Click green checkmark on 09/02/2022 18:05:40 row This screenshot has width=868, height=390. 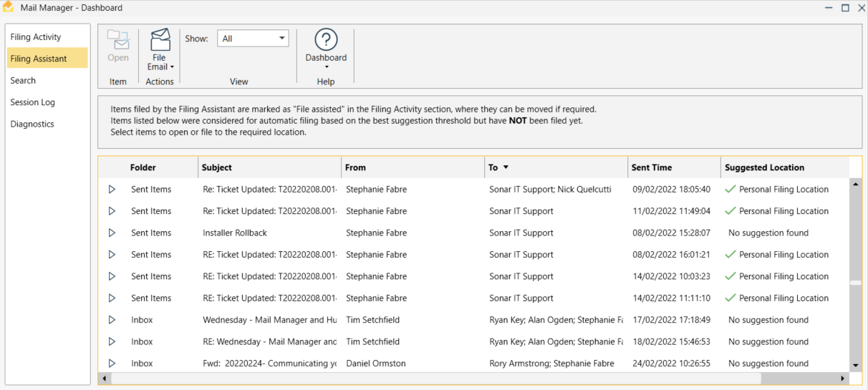[730, 190]
